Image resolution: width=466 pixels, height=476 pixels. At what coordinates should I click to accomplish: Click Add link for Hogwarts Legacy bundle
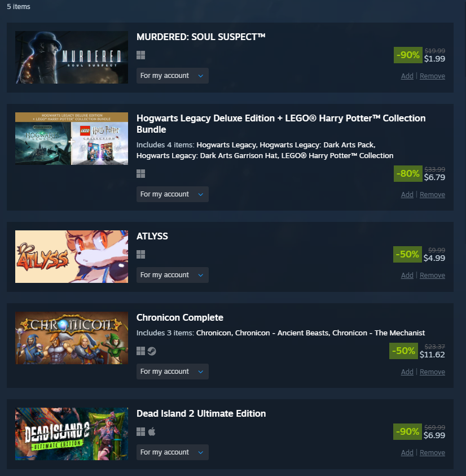[407, 195]
